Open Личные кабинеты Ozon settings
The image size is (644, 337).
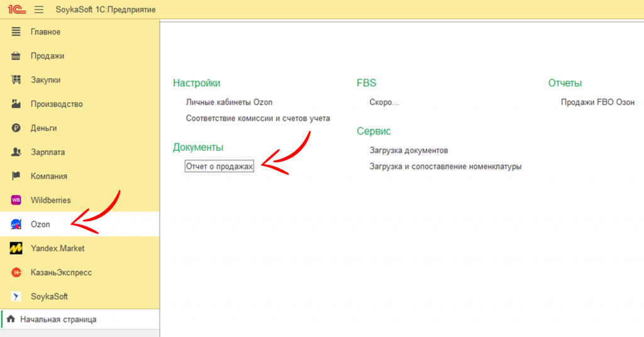229,102
